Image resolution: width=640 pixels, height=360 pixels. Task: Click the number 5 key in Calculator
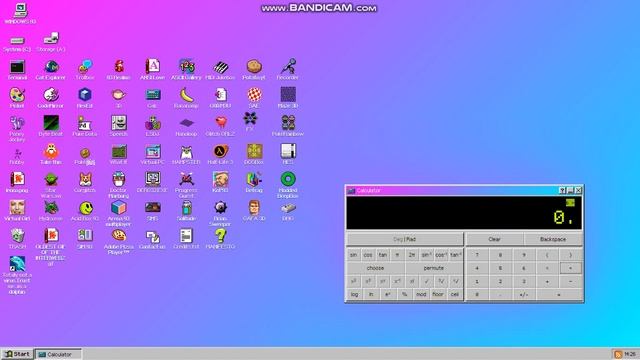click(x=500, y=268)
